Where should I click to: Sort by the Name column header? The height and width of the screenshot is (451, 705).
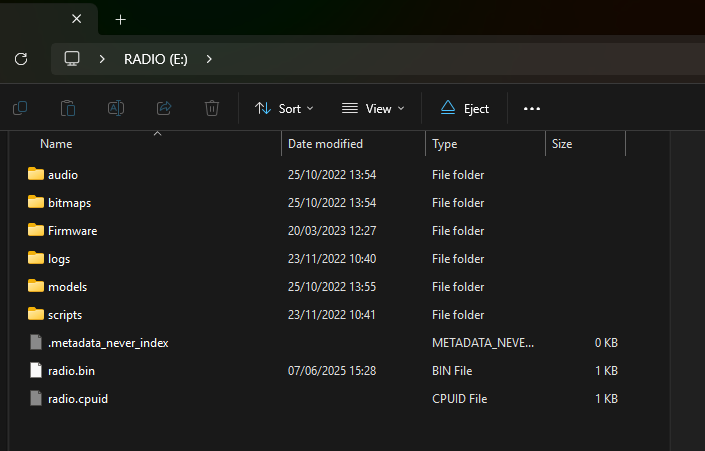(56, 144)
